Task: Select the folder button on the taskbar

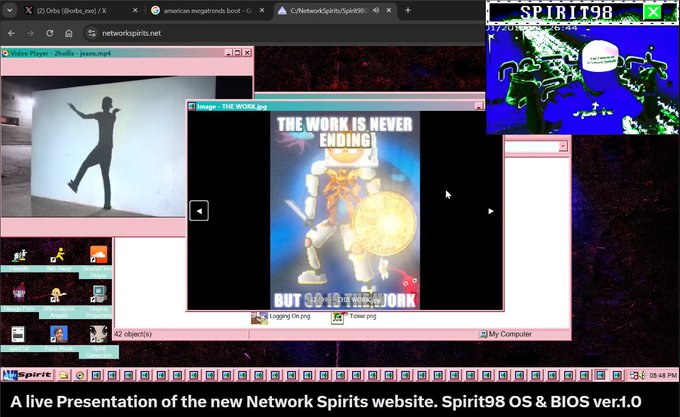Action: [x=64, y=375]
